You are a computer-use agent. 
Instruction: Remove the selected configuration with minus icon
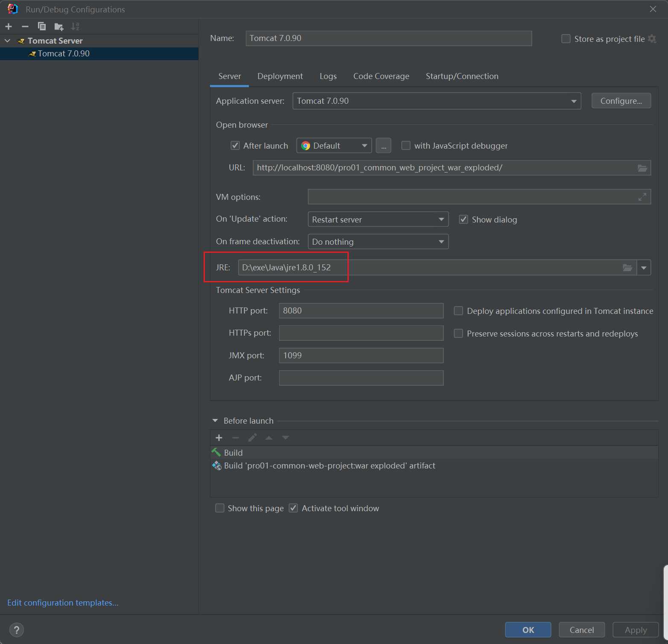pos(25,26)
